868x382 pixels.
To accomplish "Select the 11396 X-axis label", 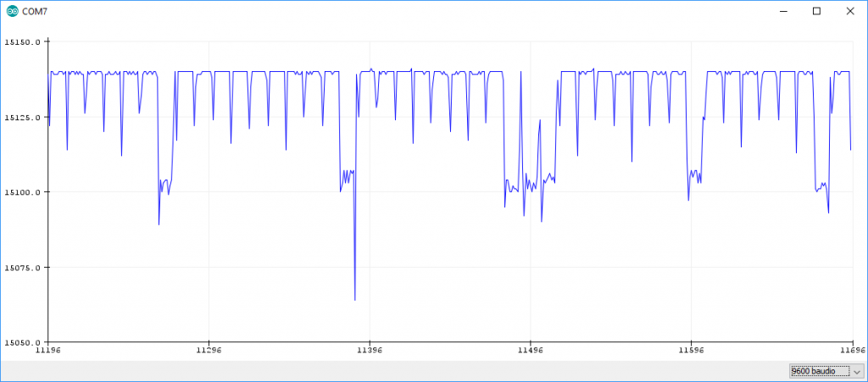I will point(370,351).
